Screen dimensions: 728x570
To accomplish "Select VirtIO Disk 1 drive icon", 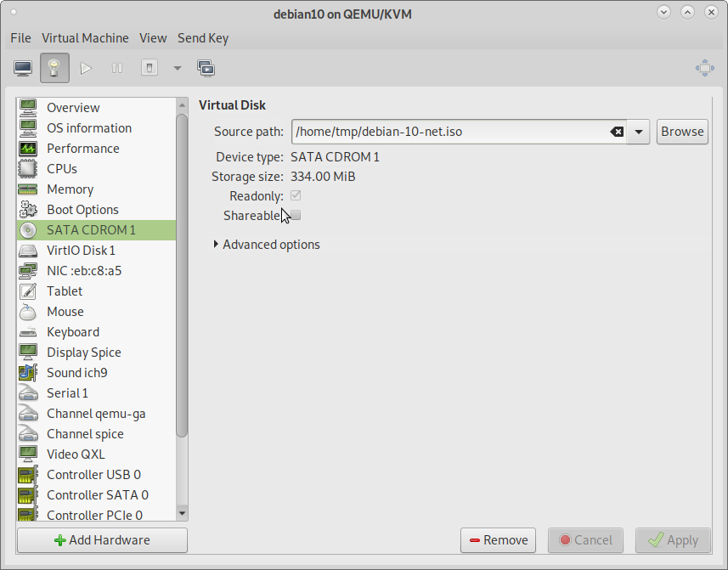I will click(x=28, y=251).
